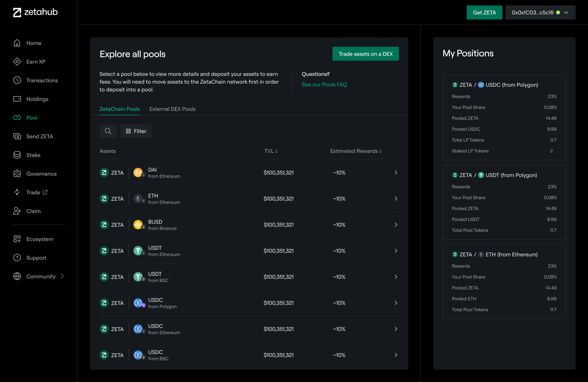Open the Support question mark icon
The image size is (588, 382).
click(x=17, y=258)
